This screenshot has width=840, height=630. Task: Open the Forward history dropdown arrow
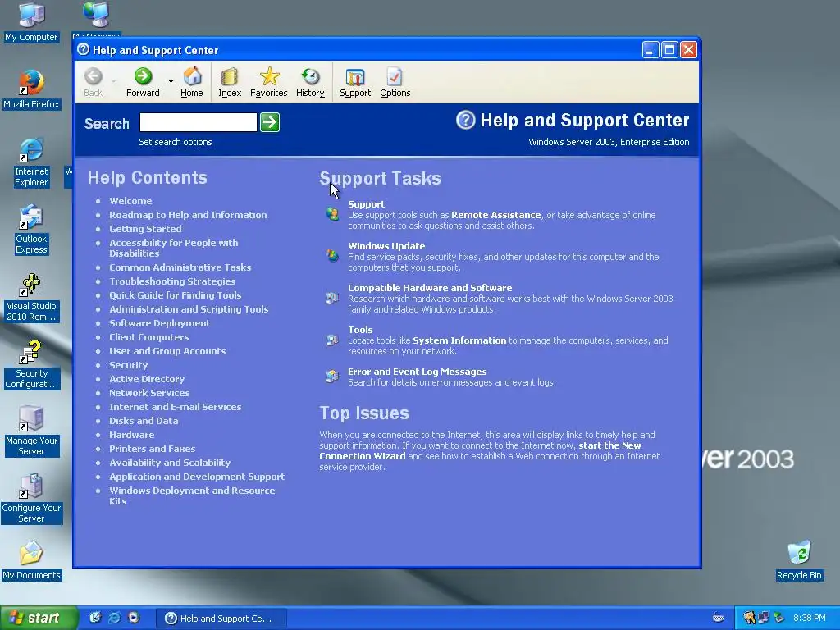pos(171,82)
